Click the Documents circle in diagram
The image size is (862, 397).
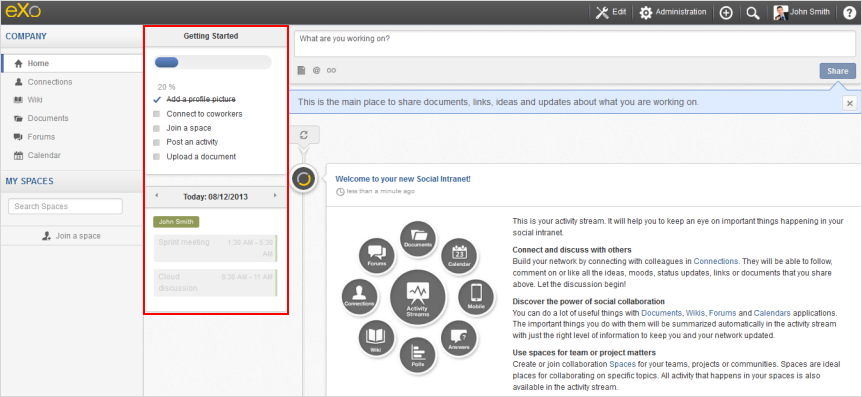point(418,239)
